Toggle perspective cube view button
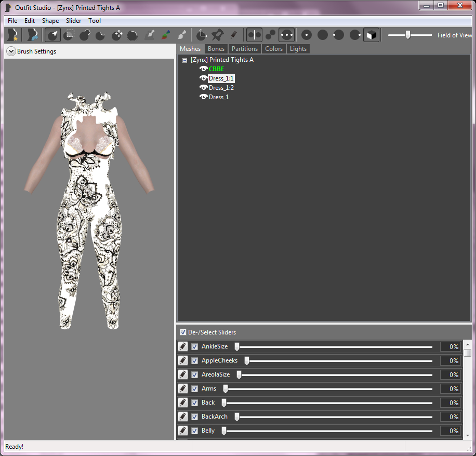476x456 pixels. pos(371,35)
